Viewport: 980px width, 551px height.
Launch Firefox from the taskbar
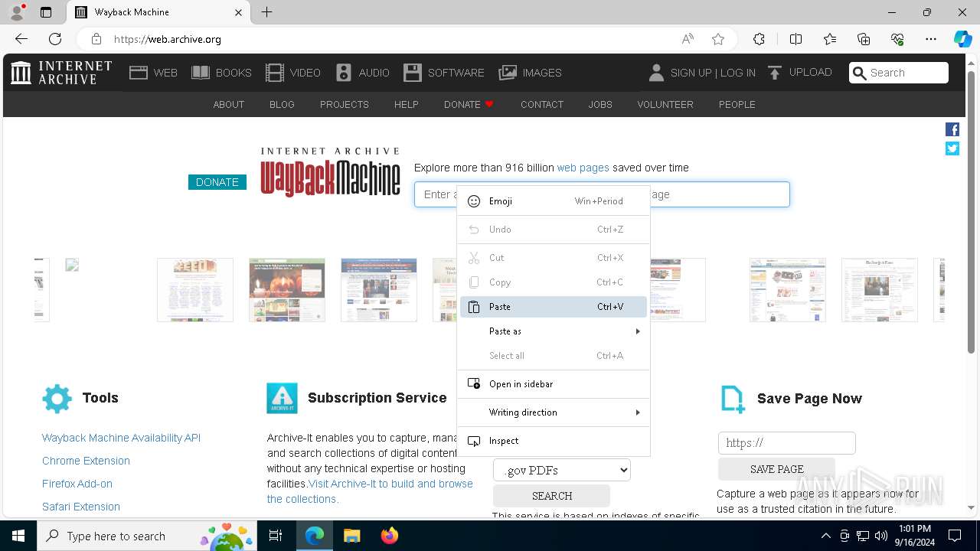coord(390,536)
